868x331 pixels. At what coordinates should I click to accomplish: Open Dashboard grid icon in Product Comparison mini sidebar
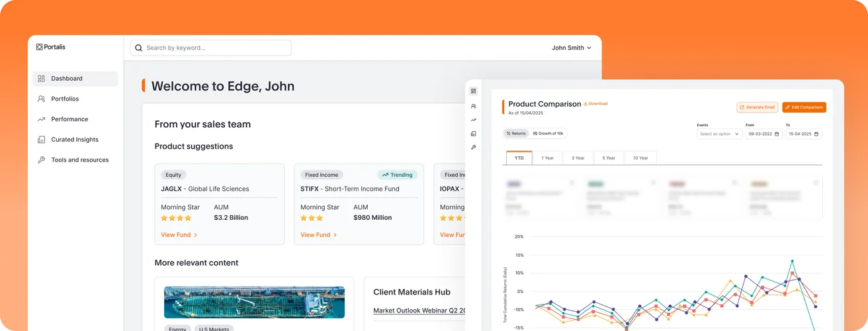(x=473, y=91)
